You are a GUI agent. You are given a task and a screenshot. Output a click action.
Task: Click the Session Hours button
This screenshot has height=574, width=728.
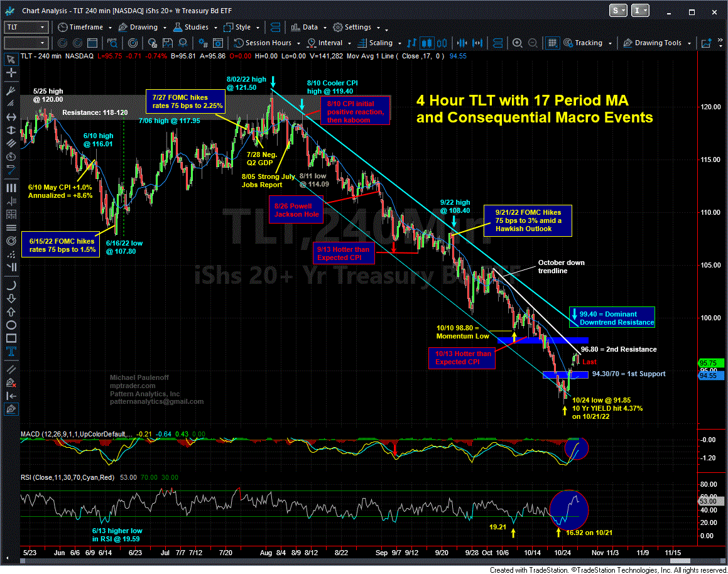pos(263,43)
